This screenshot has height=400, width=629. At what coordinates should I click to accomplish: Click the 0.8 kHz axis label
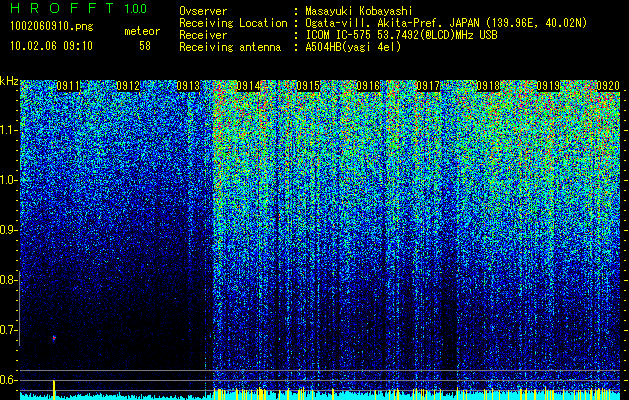(x=8, y=280)
